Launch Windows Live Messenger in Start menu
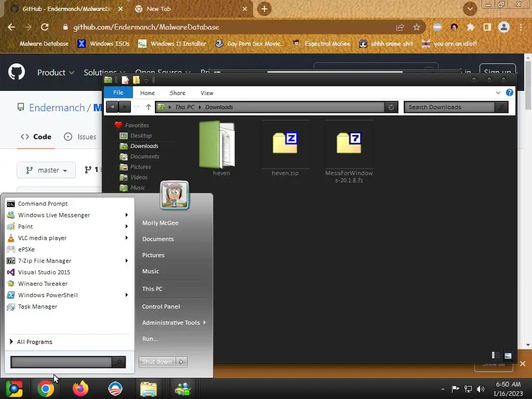This screenshot has height=399, width=532. click(54, 215)
